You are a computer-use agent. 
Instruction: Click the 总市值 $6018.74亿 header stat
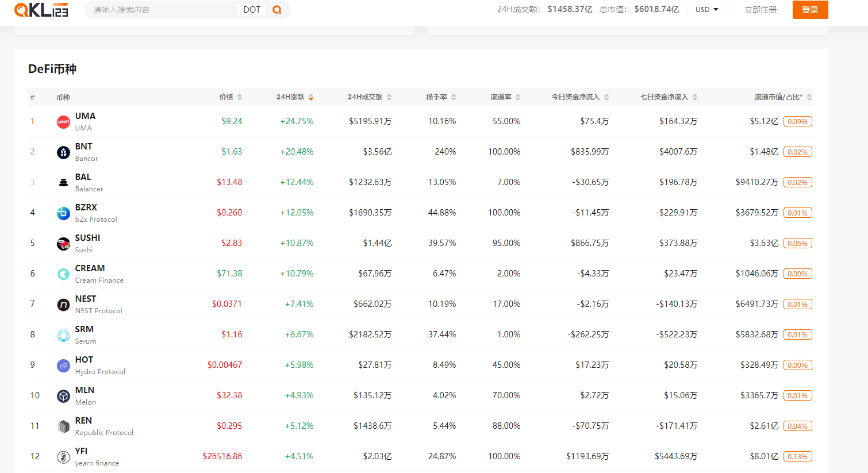click(639, 9)
